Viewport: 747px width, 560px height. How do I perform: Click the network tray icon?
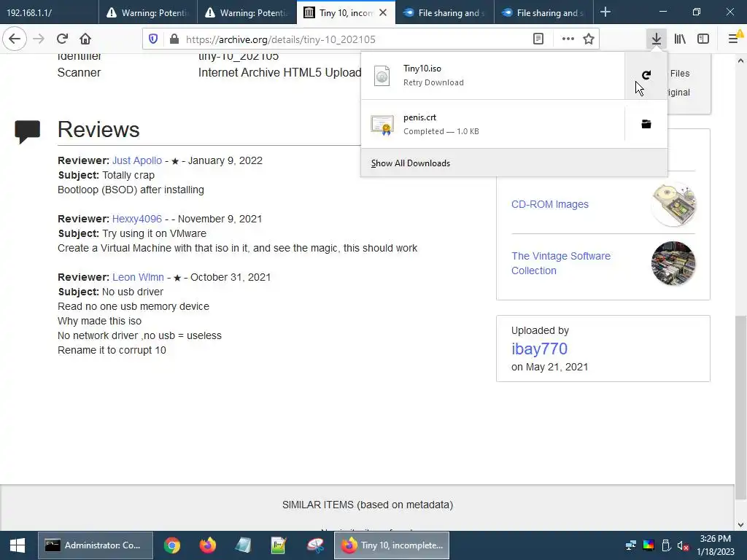tap(631, 545)
